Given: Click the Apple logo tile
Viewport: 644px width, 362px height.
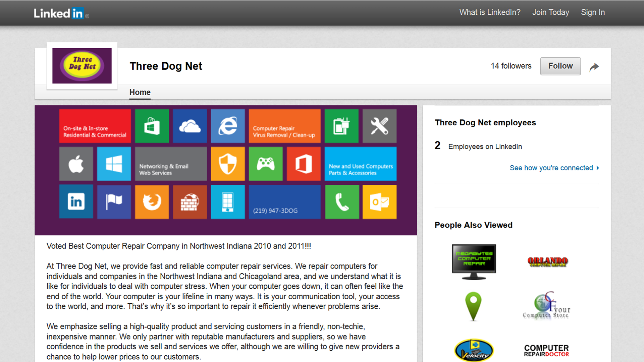Looking at the screenshot, I should pos(76,164).
